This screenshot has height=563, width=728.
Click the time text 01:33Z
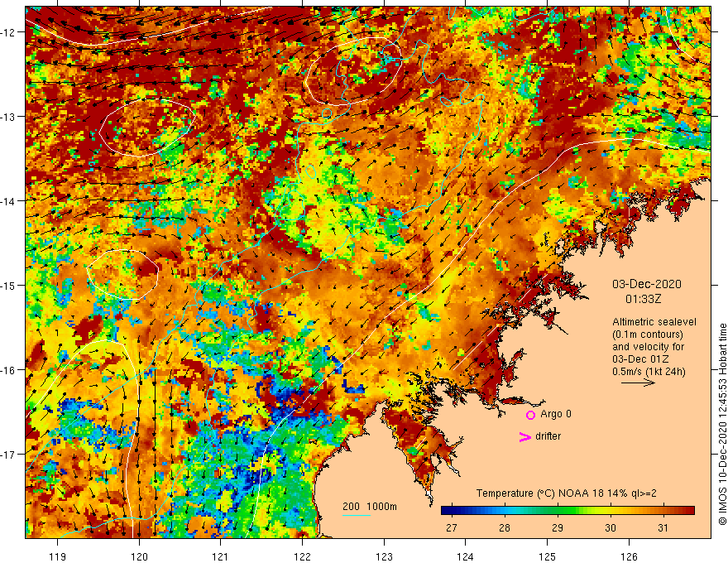tap(644, 299)
